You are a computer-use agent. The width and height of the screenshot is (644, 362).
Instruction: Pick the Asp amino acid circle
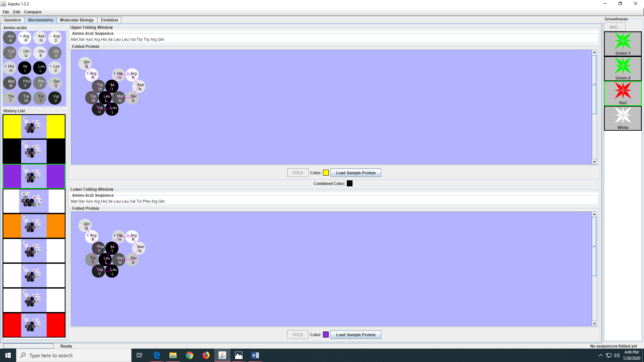point(56,38)
